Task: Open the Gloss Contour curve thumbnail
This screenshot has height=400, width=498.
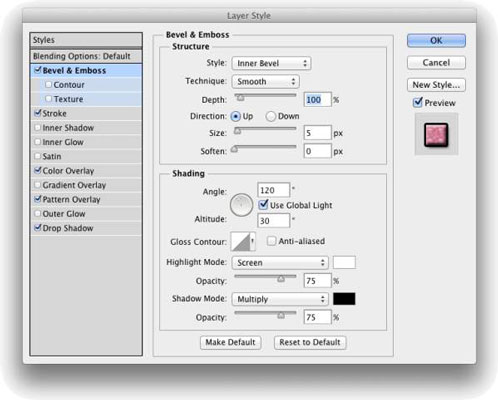Action: click(240, 242)
